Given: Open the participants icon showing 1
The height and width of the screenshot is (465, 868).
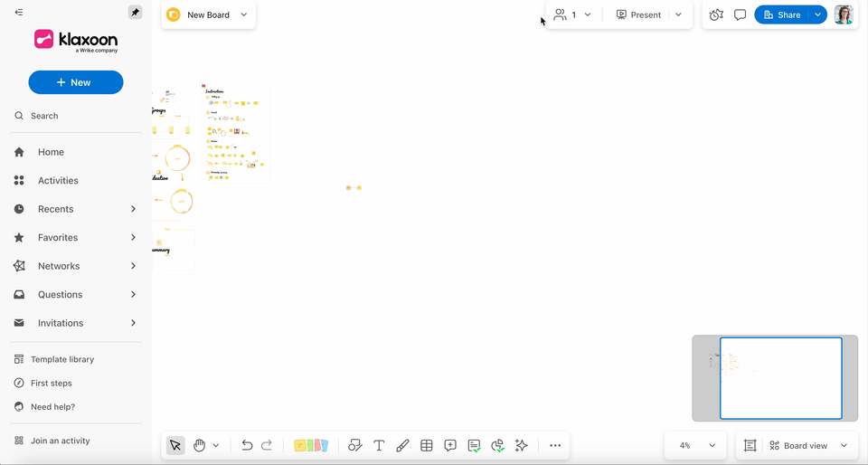Looking at the screenshot, I should pos(565,15).
